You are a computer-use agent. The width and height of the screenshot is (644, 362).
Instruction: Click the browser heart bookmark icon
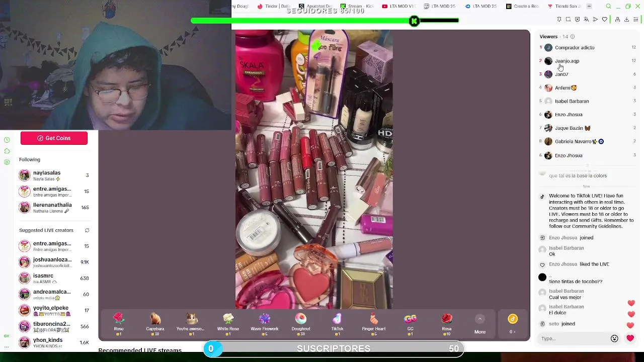click(x=604, y=19)
